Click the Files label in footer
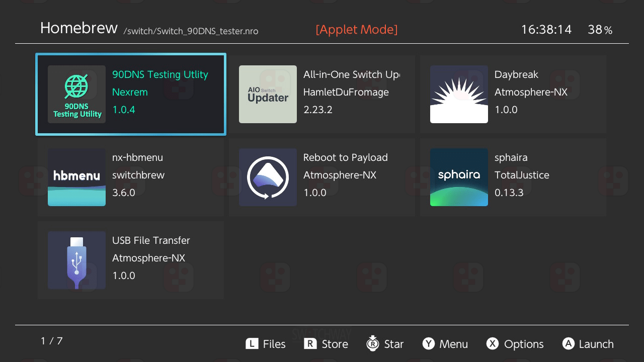The image size is (644, 362). click(x=274, y=344)
